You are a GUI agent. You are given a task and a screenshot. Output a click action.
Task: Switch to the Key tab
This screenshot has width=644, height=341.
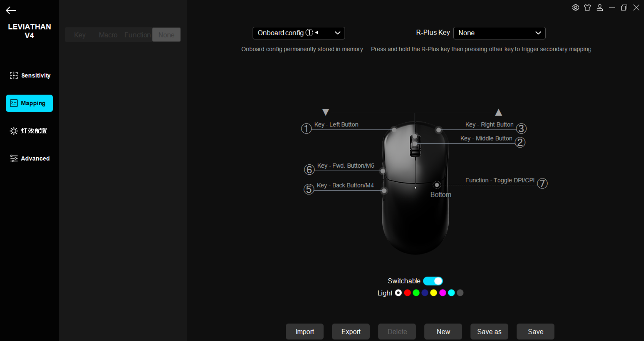(x=80, y=35)
